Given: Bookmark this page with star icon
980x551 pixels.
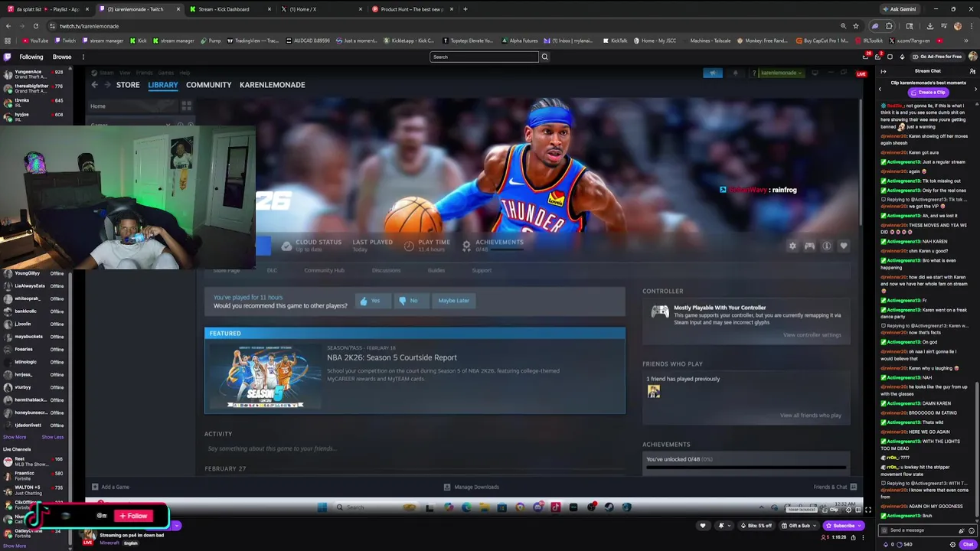Looking at the screenshot, I should pos(856,26).
